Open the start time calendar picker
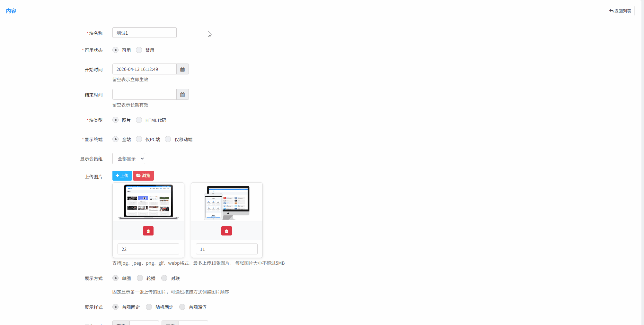This screenshot has width=644, height=325. click(182, 69)
